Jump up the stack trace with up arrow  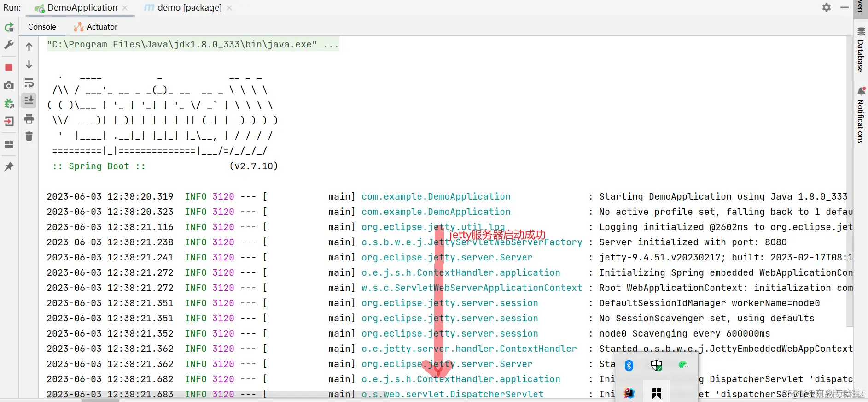pos(29,47)
